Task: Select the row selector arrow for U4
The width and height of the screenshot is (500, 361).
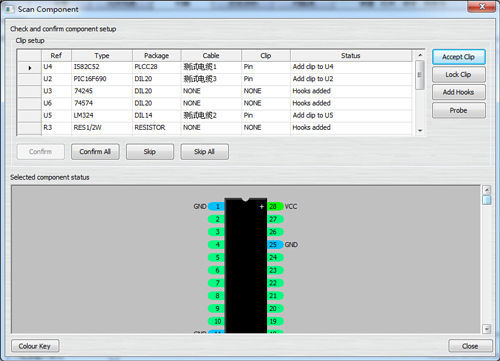Action: click(29, 68)
